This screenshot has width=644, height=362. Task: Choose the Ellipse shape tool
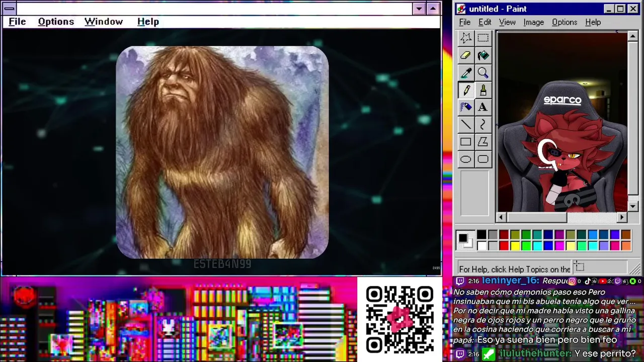point(466,159)
